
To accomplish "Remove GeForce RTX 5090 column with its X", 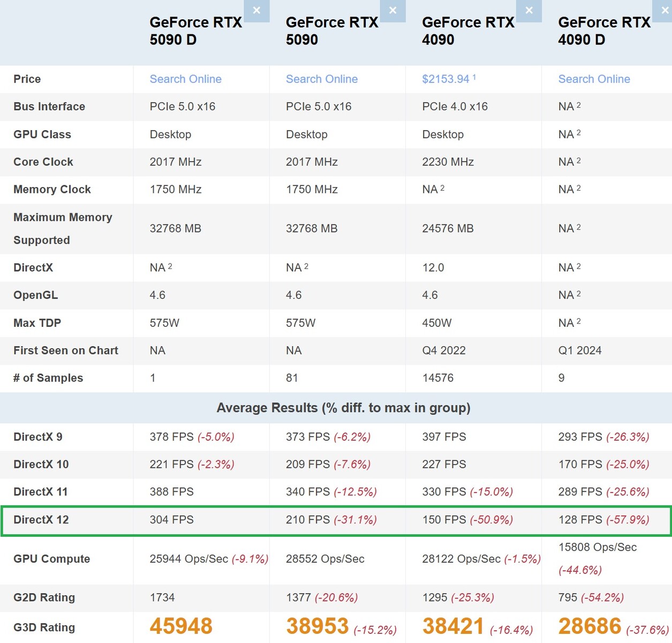I will [392, 11].
